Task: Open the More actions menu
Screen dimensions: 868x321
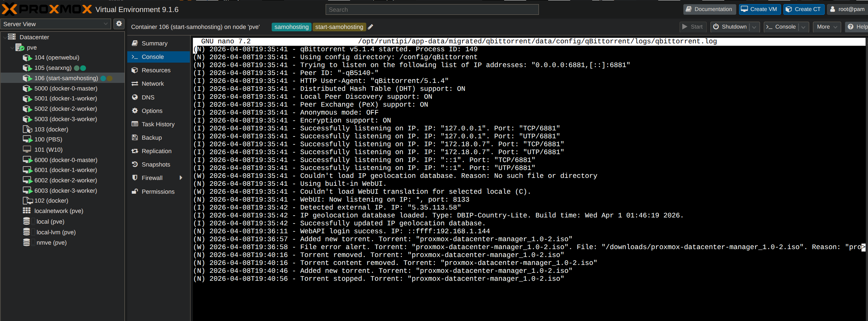Action: [826, 27]
